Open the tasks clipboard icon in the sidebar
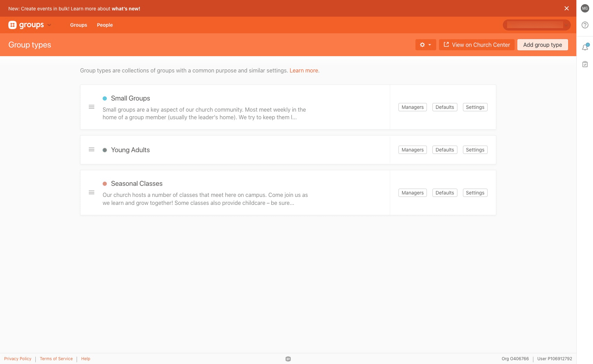593x364 pixels. point(585,64)
